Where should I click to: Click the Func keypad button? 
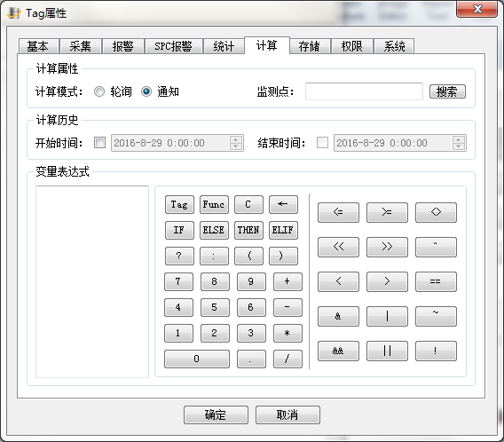coord(214,204)
